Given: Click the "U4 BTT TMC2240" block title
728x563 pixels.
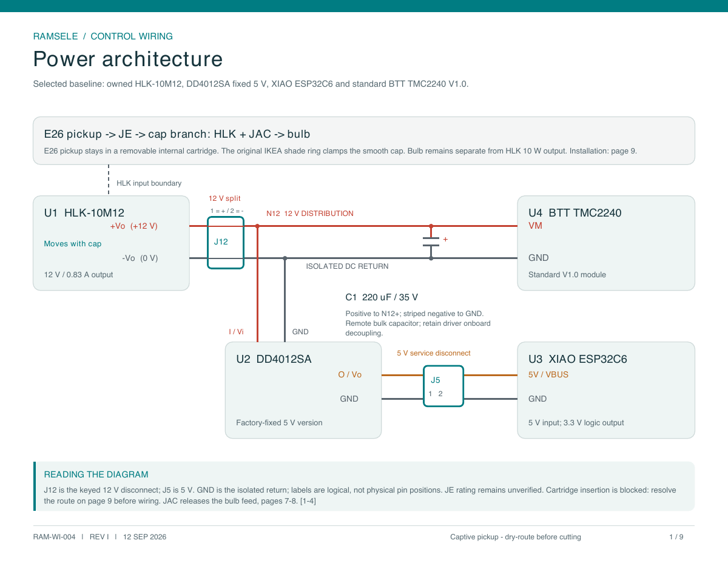Looking at the screenshot, I should tap(575, 213).
